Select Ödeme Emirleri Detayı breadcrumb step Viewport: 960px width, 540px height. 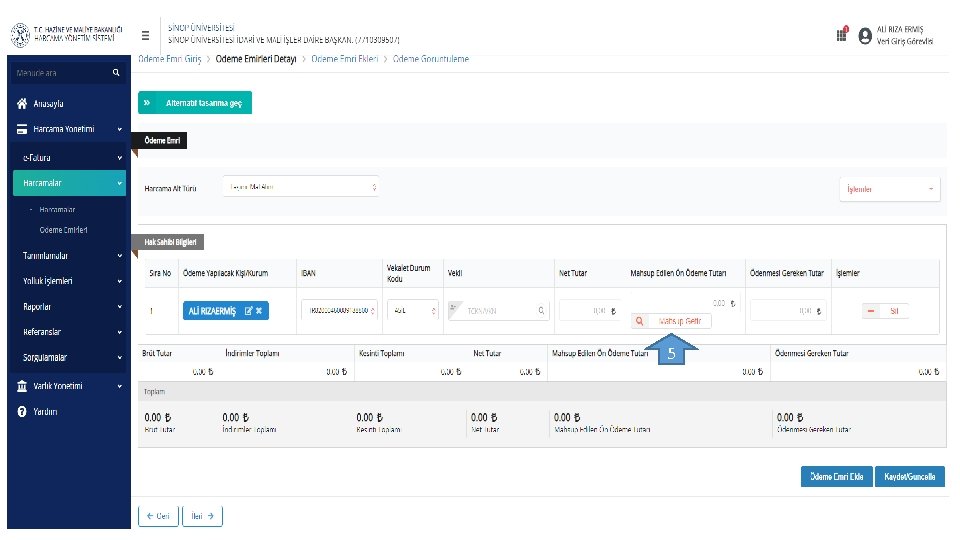click(256, 59)
